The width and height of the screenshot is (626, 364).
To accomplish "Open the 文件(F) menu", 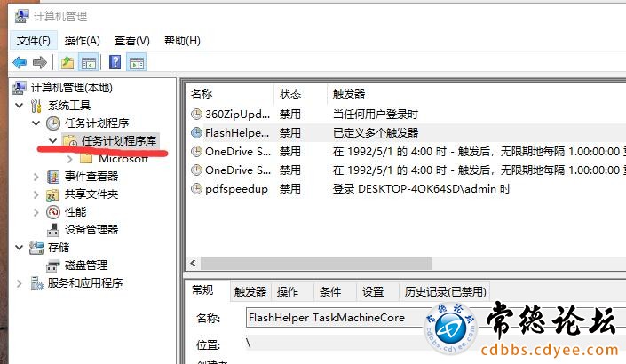I will (34, 40).
